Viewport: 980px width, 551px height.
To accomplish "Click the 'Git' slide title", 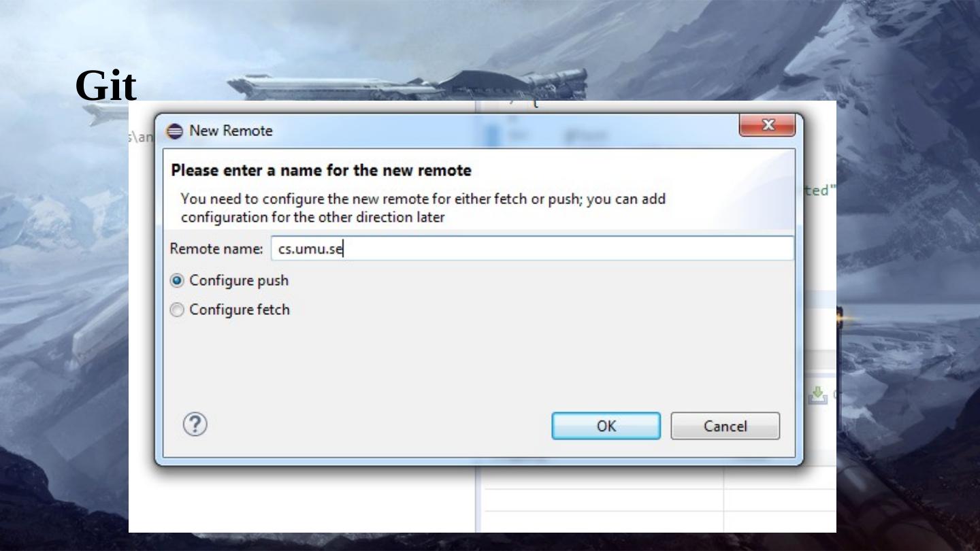I will pyautogui.click(x=106, y=86).
